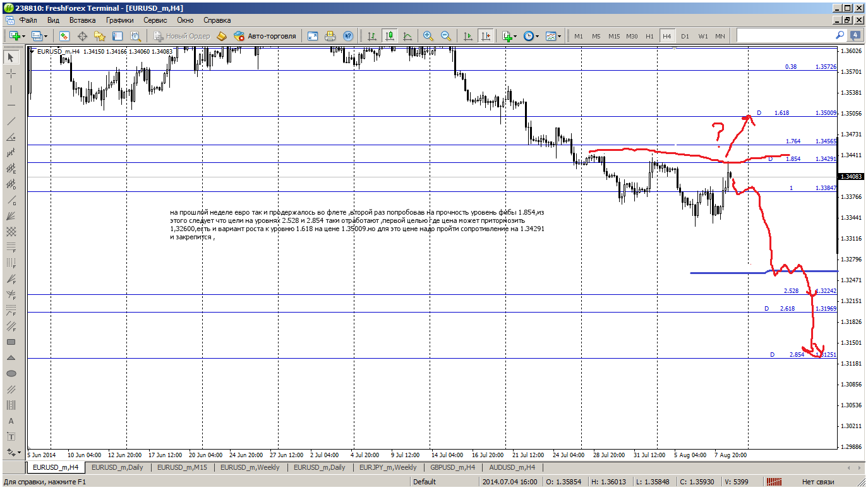
Task: Open the Графики menu
Action: pos(119,20)
